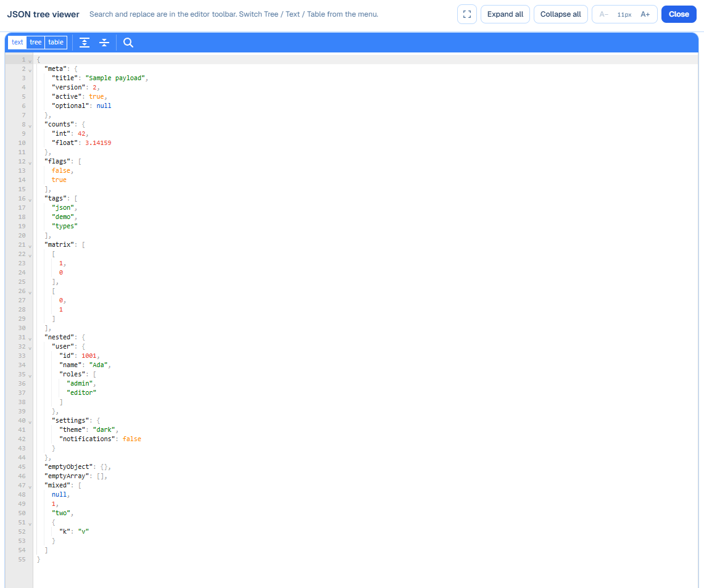This screenshot has height=588, width=704.
Task: Collapse the "settings" object fold arrow
Action: click(30, 421)
